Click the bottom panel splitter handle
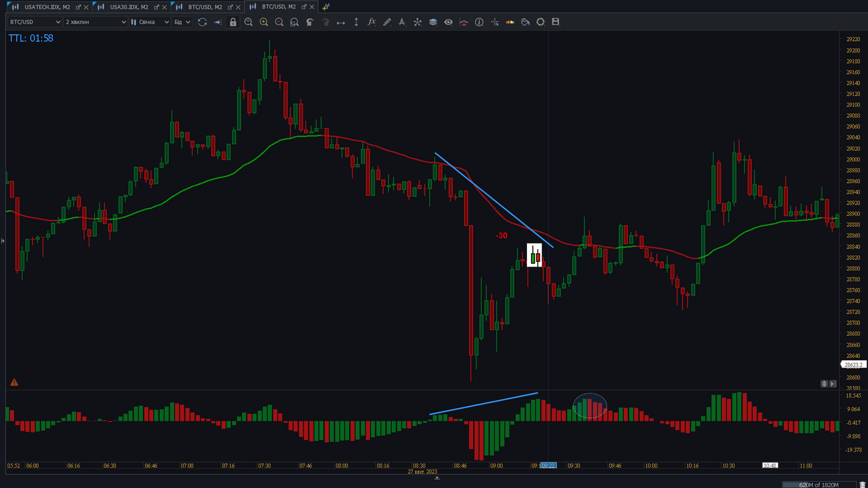This screenshot has width=868, height=488. [437, 478]
